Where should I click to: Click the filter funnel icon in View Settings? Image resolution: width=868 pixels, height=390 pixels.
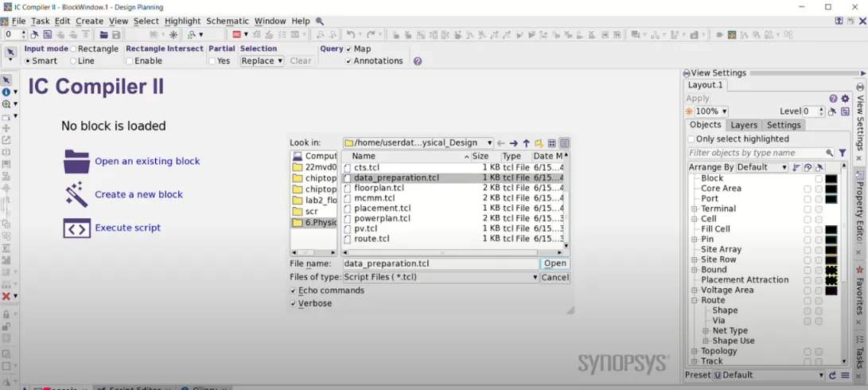point(842,153)
